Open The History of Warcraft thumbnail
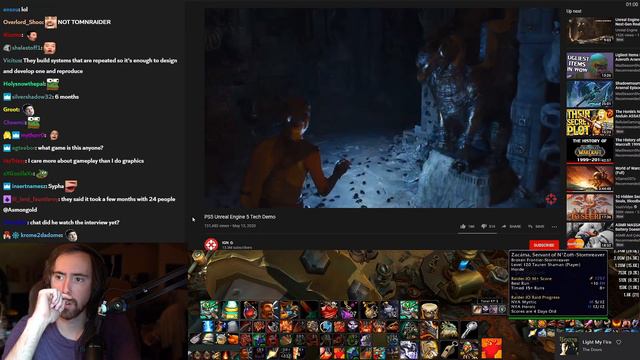 point(589,150)
